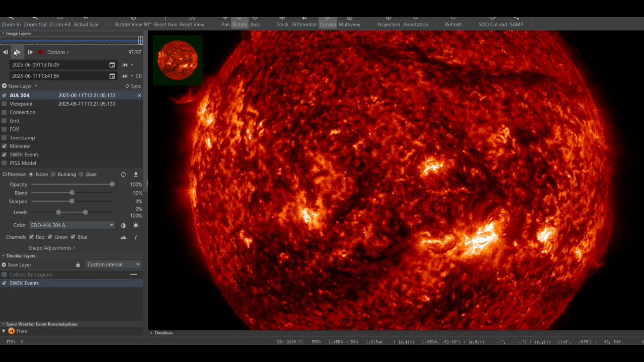Click the timeline lock icon

click(x=78, y=265)
